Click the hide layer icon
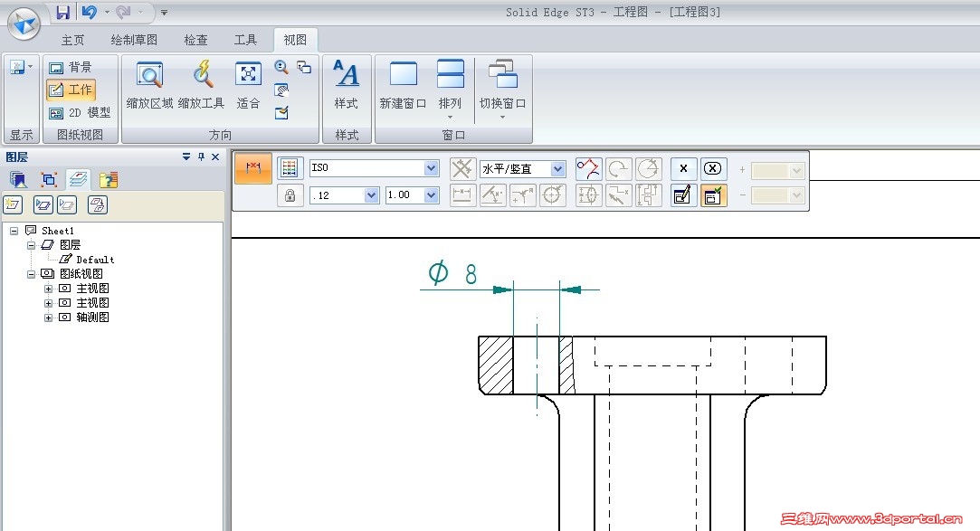This screenshot has width=980, height=531. click(67, 205)
